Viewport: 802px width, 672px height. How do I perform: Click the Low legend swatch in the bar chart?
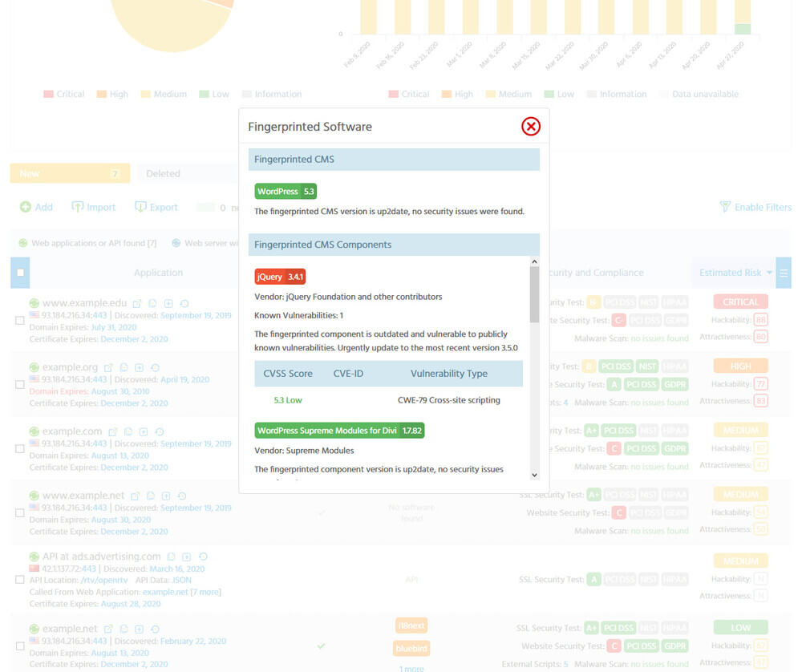coord(549,94)
